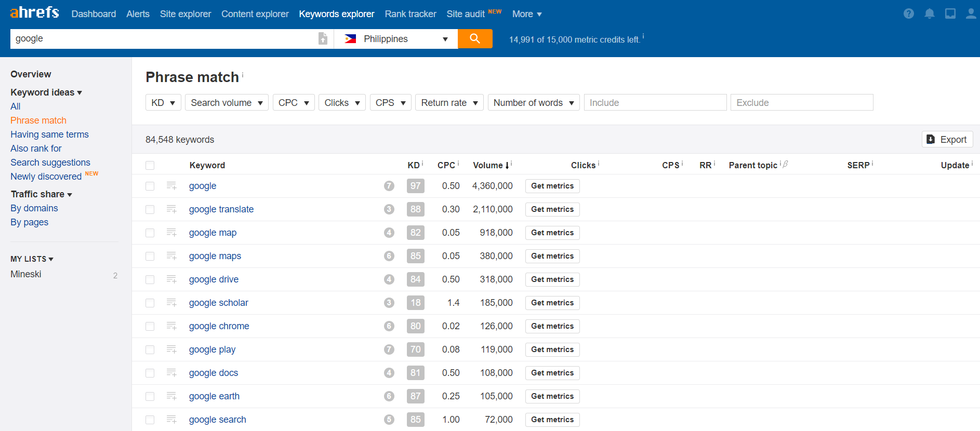Open the Philippines country dropdown

[396, 39]
